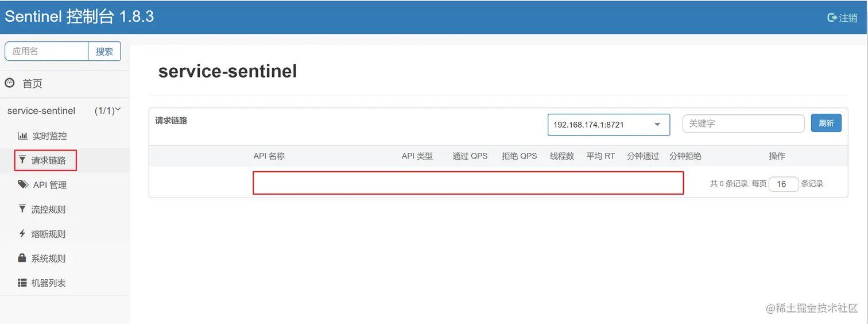Click the 操作 column header
The width and height of the screenshot is (868, 324).
pos(777,156)
